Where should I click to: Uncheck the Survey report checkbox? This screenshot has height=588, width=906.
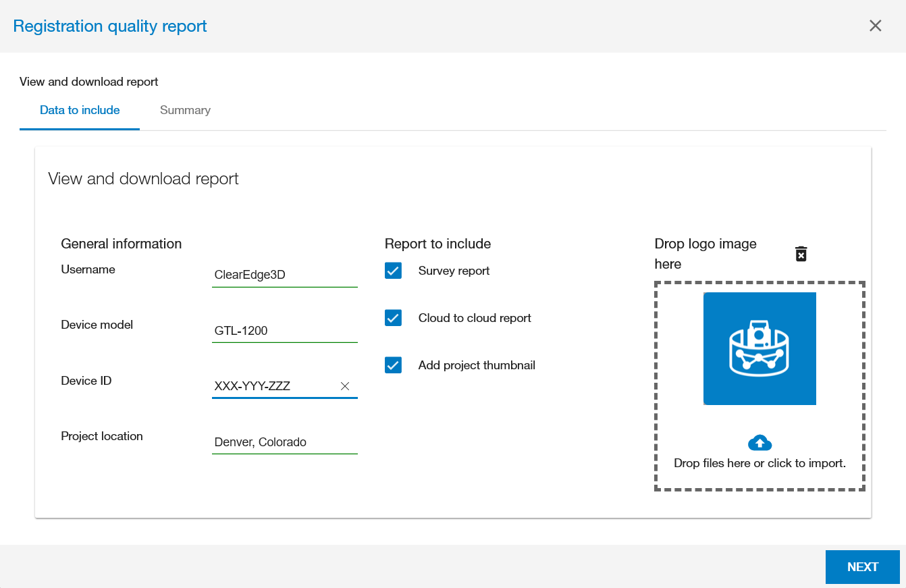pos(393,271)
